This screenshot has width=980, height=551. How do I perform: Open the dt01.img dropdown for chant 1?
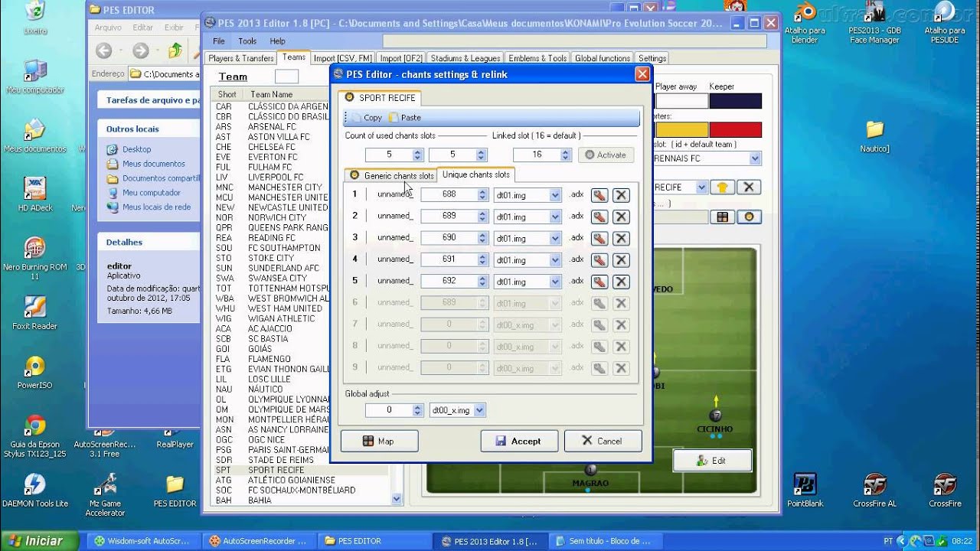(x=555, y=195)
